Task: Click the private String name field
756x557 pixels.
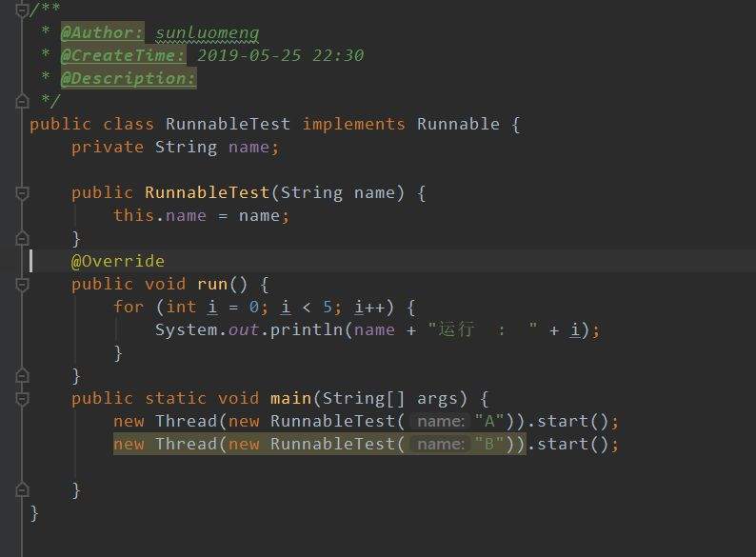Action: 175,147
